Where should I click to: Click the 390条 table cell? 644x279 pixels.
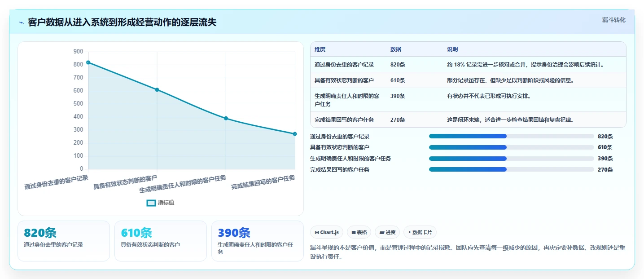398,96
